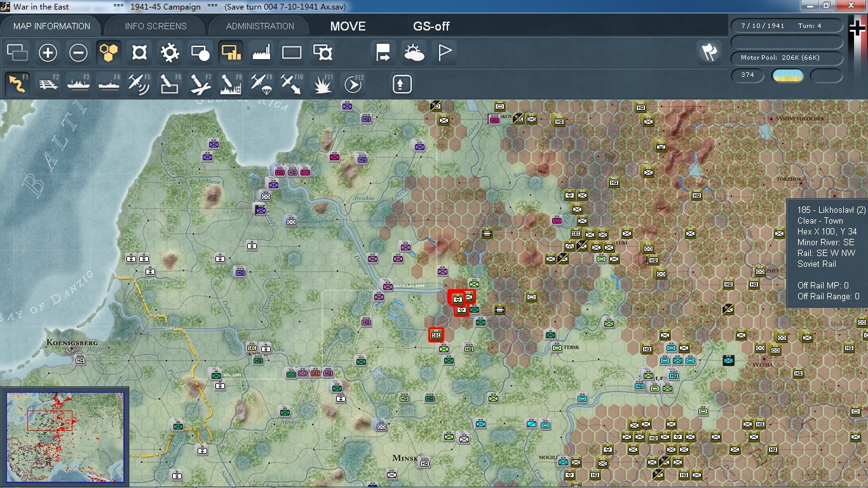The width and height of the screenshot is (868, 488).
Task: Click the date and Turn 4 display
Action: pos(787,26)
